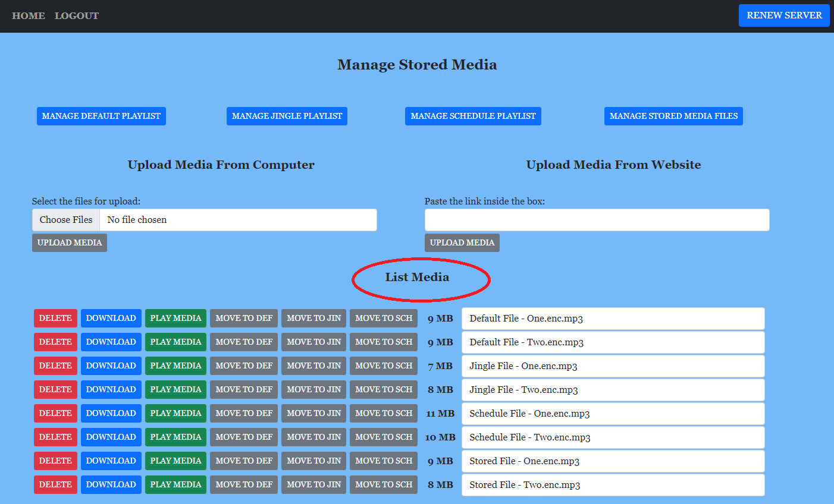
Task: Move Schedule File - Two.enc.mp3 to SCH
Action: (x=384, y=437)
